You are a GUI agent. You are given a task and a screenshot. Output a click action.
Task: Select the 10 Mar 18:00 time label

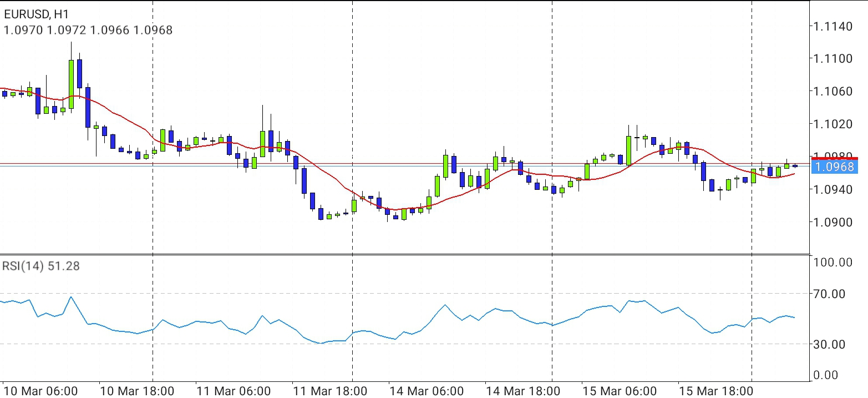pyautogui.click(x=137, y=391)
